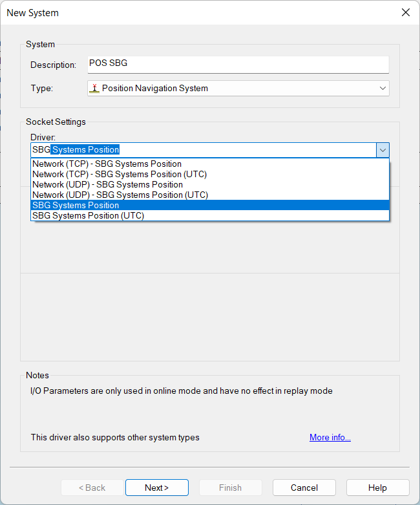Open Help for this dialog

377,488
